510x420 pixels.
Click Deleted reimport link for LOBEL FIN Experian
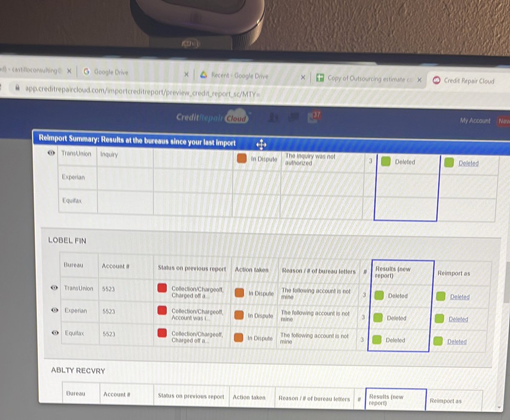458,319
